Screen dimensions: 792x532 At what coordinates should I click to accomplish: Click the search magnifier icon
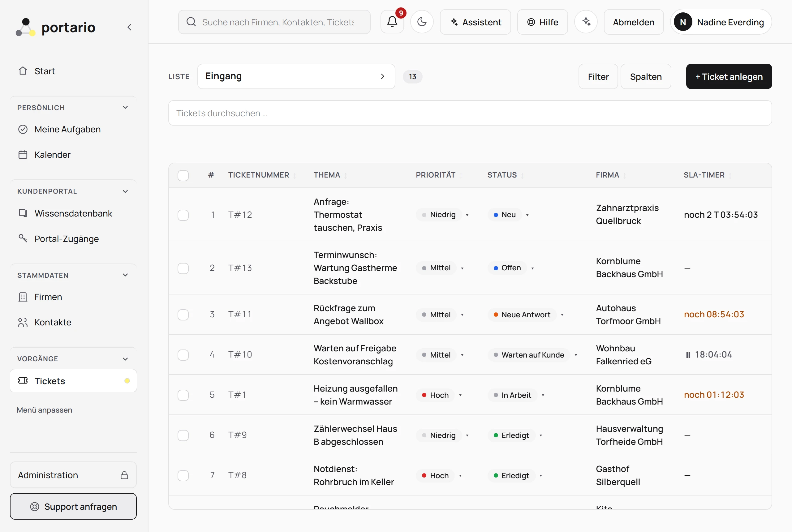click(191, 22)
